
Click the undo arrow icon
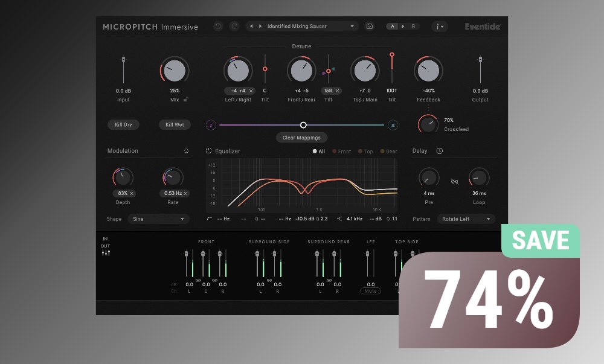218,26
